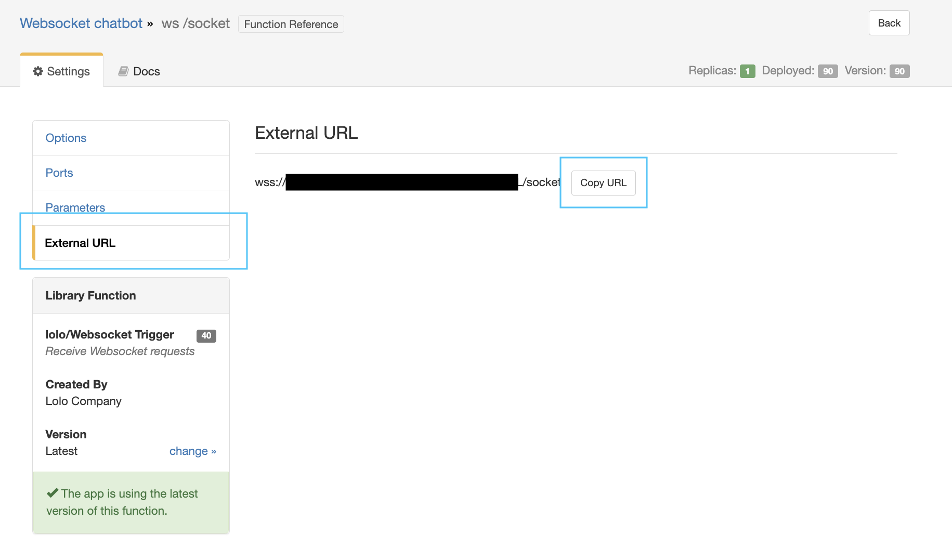Click the lolo/Websocket Trigger function name
This screenshot has width=952, height=560.
[110, 334]
